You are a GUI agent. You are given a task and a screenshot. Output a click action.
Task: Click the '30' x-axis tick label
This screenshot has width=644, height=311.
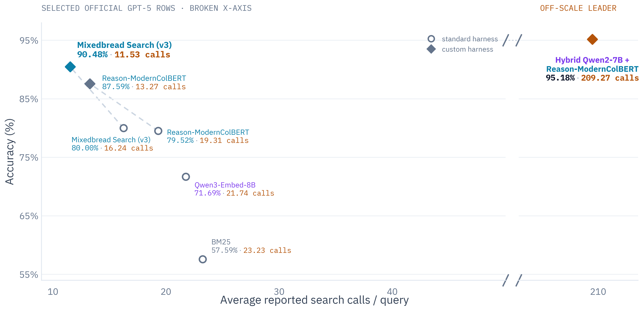279,292
